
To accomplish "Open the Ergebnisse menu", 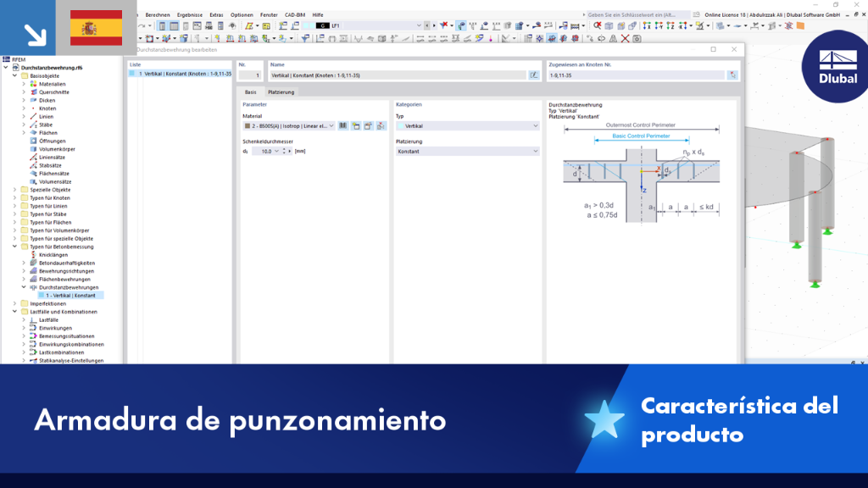I will 189,15.
